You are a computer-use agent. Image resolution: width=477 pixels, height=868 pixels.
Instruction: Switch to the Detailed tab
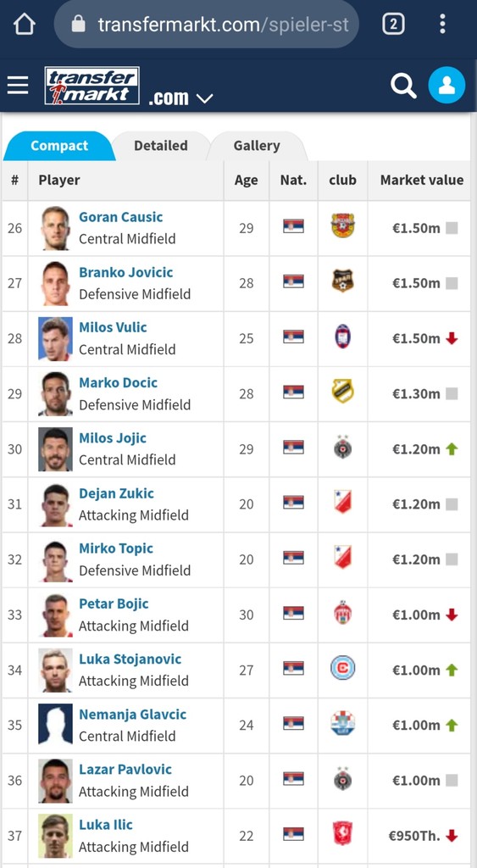click(x=161, y=146)
